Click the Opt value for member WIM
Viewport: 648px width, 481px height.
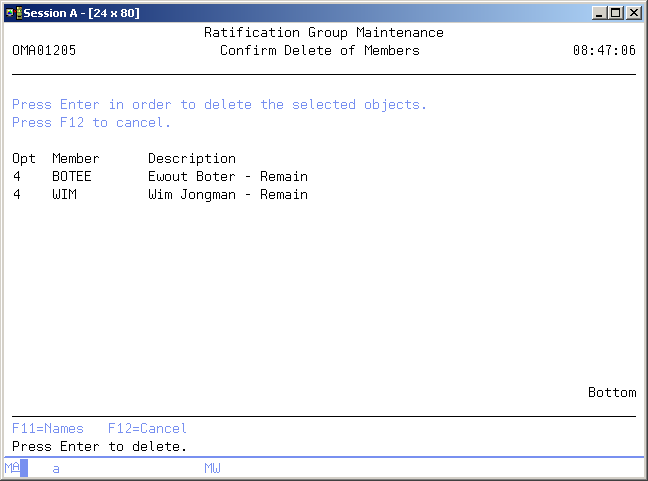(x=16, y=194)
